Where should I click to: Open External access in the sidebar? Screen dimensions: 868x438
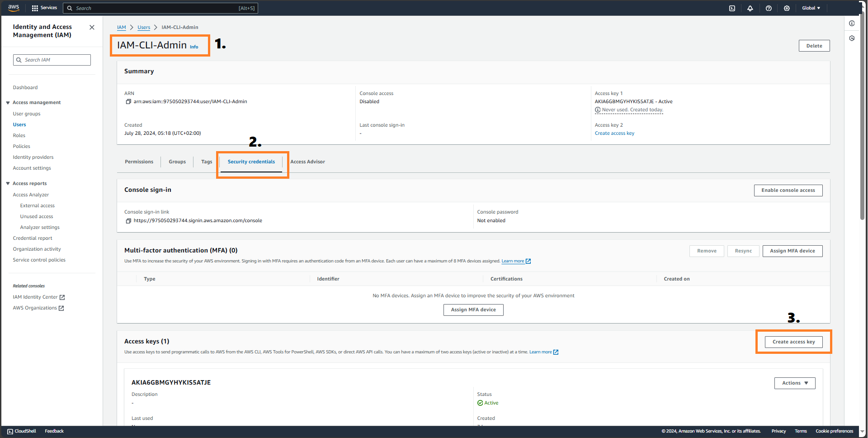(x=37, y=206)
